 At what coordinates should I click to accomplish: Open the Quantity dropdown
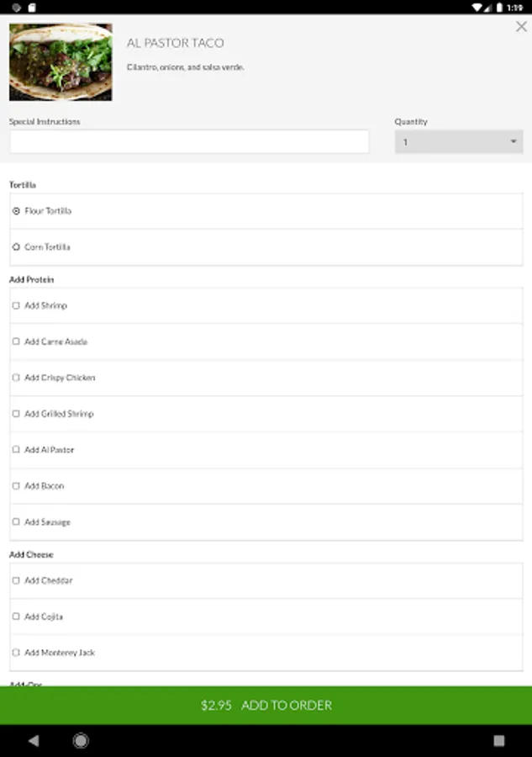click(x=459, y=142)
